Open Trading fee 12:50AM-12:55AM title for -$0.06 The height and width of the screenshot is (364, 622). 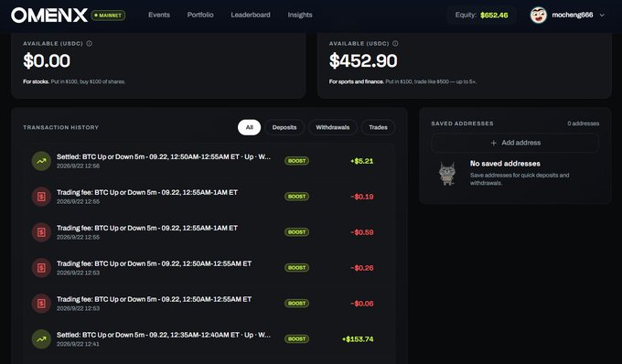click(x=154, y=299)
